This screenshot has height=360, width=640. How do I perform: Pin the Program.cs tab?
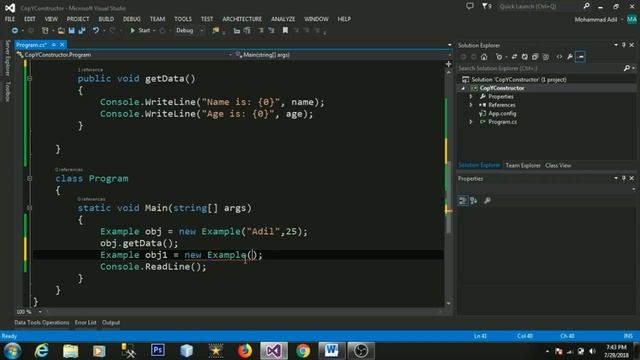pyautogui.click(x=53, y=45)
